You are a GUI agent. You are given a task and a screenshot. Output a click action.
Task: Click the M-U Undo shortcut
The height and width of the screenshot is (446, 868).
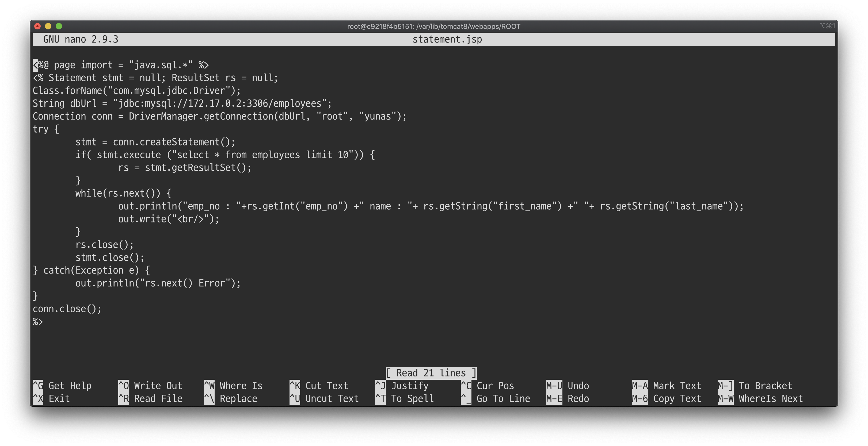tap(568, 385)
